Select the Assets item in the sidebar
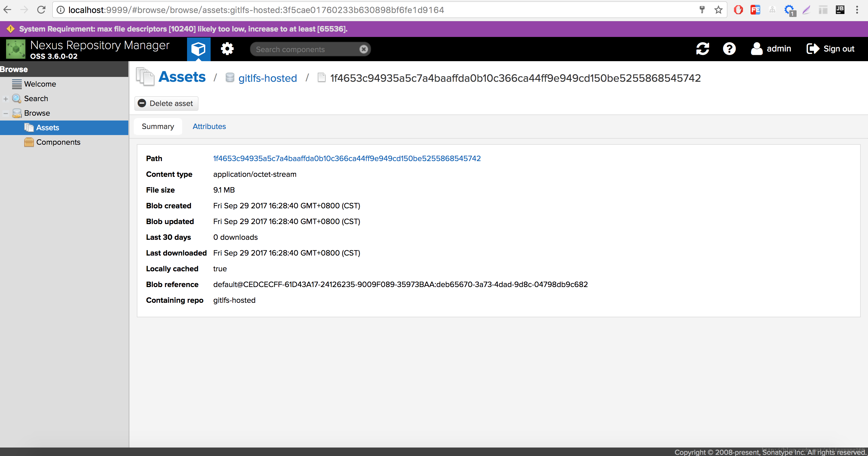868x456 pixels. coord(64,128)
